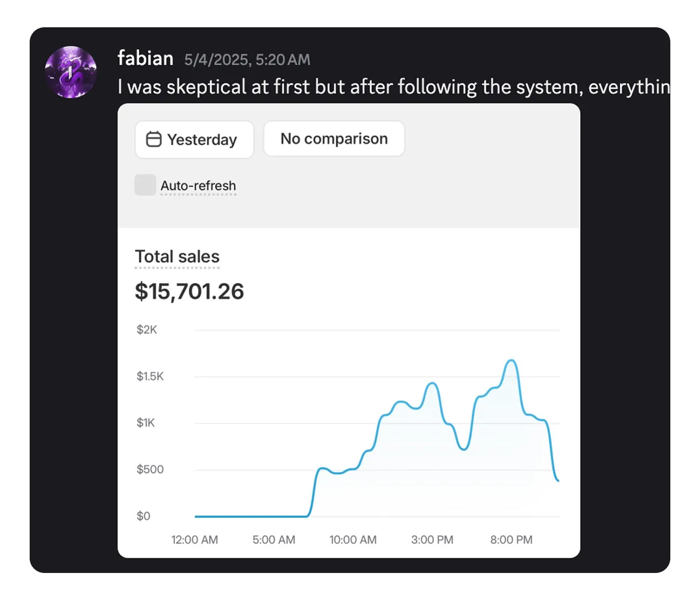The image size is (700, 605).
Task: Enable the Auto-refresh checkbox
Action: click(x=145, y=185)
